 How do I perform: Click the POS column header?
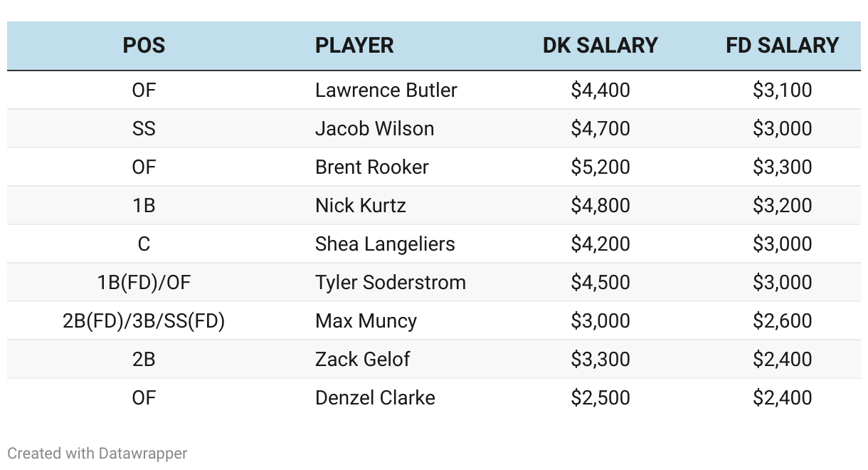click(x=144, y=46)
